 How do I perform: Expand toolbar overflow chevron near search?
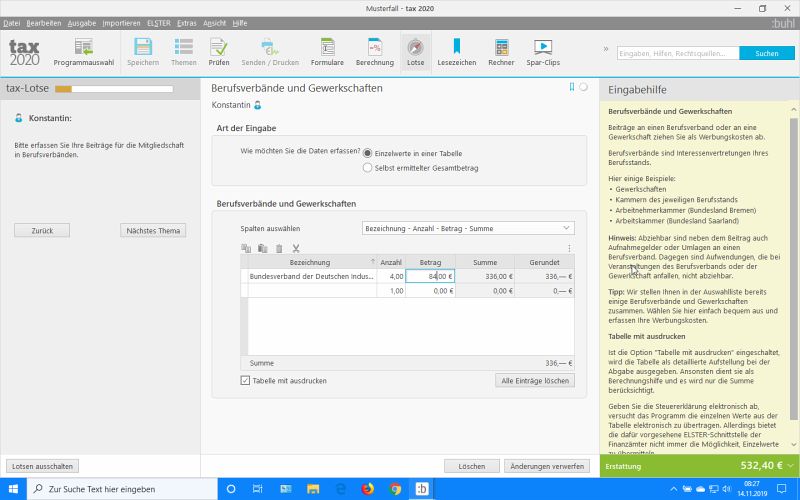point(605,48)
